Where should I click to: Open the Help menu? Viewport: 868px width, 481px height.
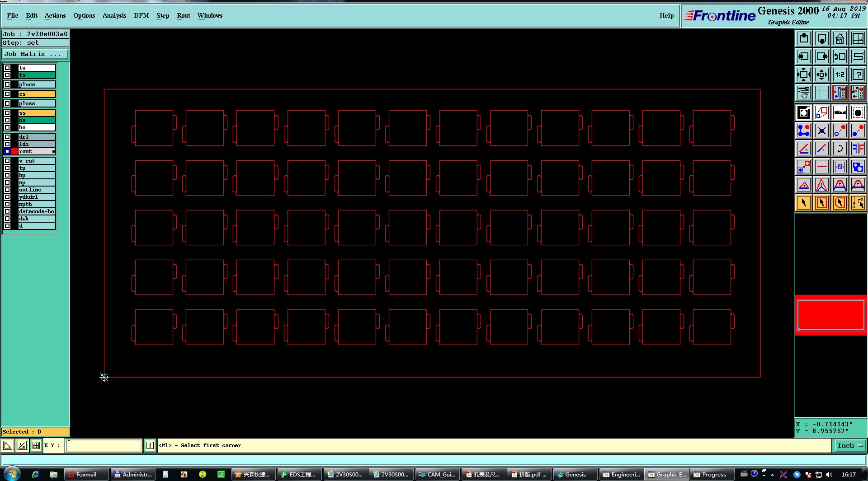point(666,15)
